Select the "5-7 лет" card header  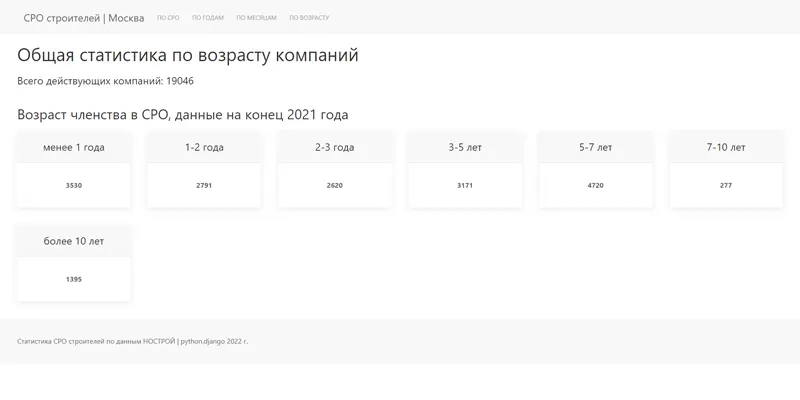[x=595, y=147]
